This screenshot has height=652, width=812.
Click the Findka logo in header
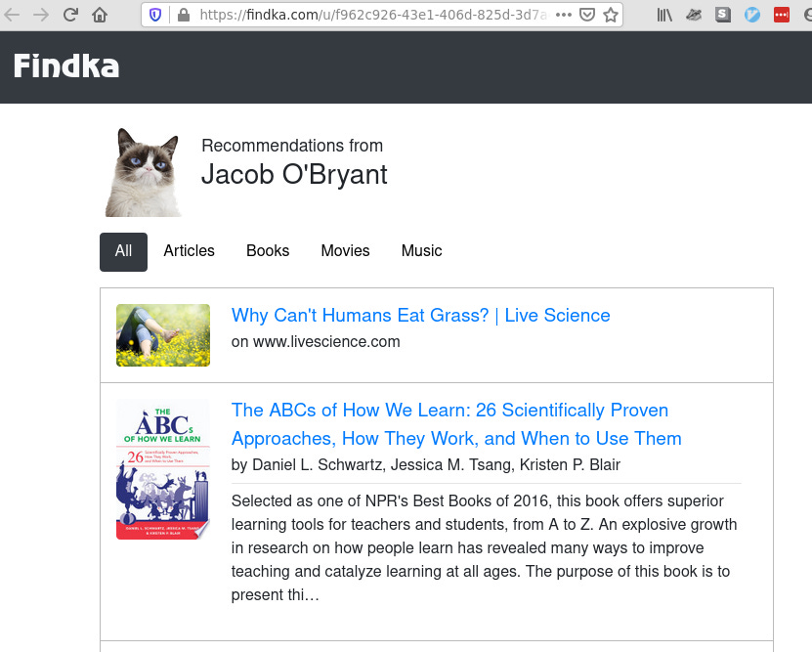click(x=66, y=66)
